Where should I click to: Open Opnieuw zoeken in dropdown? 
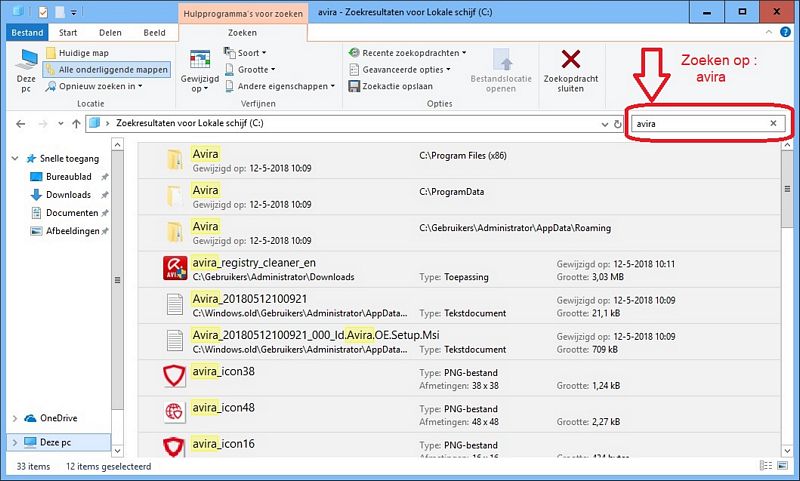94,86
